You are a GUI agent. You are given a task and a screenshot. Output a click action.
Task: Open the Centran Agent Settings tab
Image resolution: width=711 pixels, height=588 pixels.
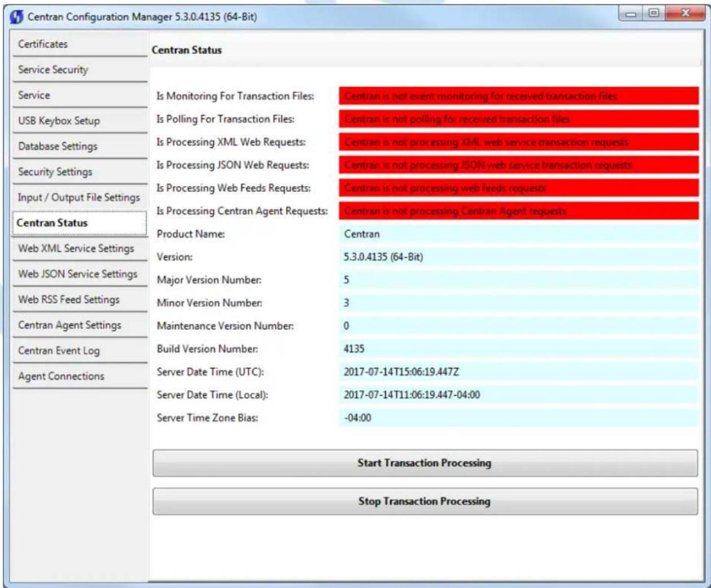(x=80, y=325)
